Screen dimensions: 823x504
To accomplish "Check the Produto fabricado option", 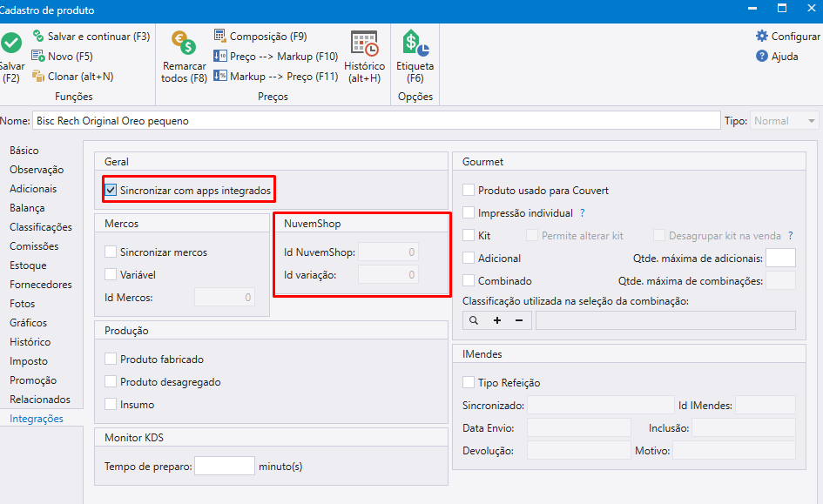I will click(x=111, y=359).
